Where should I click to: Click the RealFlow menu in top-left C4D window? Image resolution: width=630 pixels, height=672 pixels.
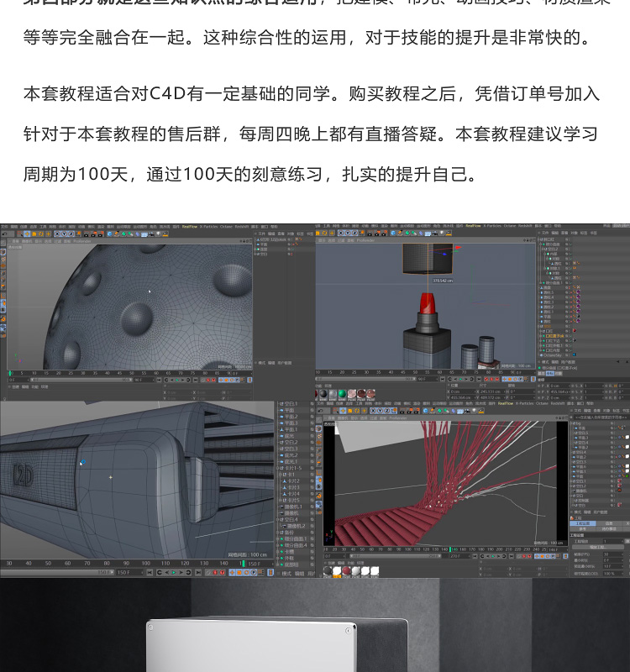tap(189, 226)
